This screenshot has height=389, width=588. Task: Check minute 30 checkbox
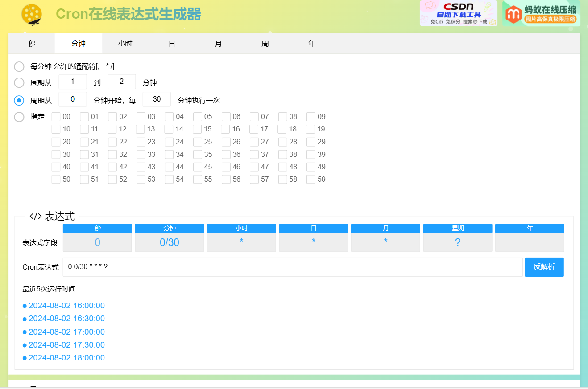[x=56, y=155]
